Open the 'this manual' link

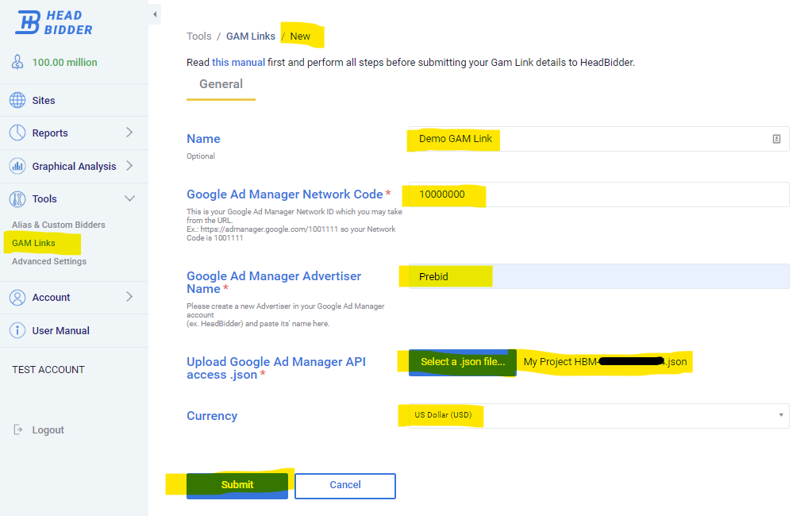pyautogui.click(x=238, y=62)
